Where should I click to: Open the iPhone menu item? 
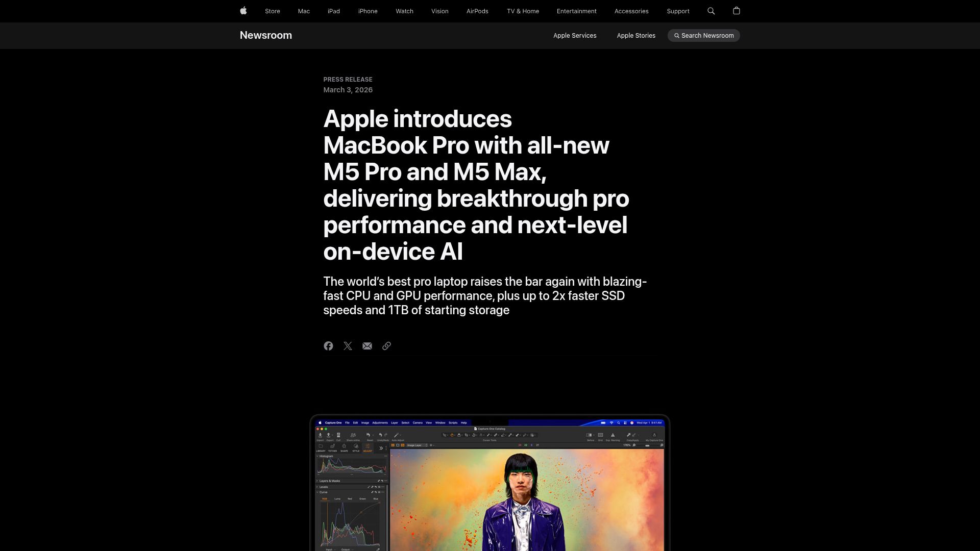click(367, 11)
